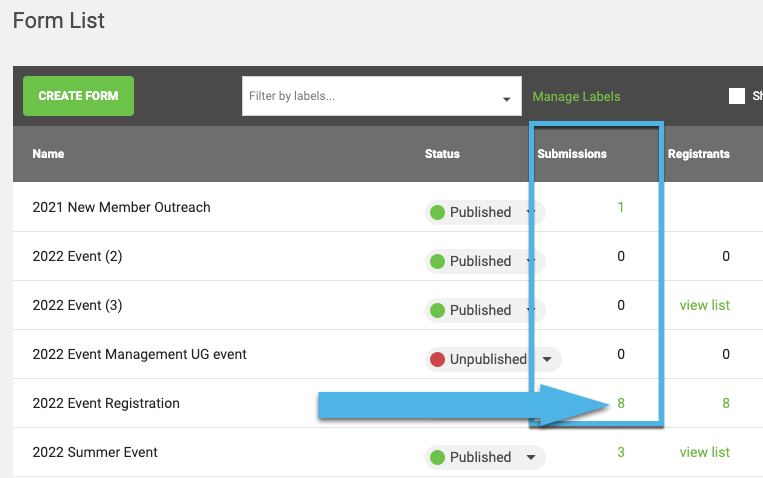Open the Filter by labels dropdown
This screenshot has width=763, height=478.
pos(382,96)
